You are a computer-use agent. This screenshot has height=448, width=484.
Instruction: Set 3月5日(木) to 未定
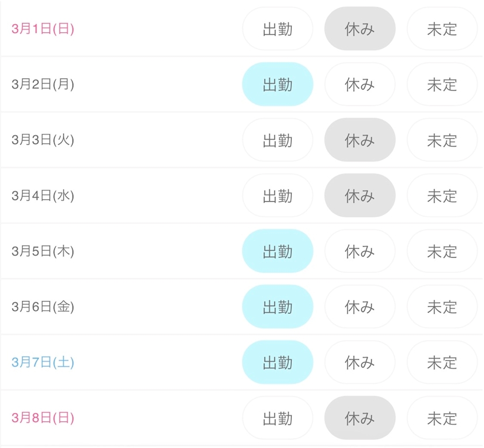(442, 251)
